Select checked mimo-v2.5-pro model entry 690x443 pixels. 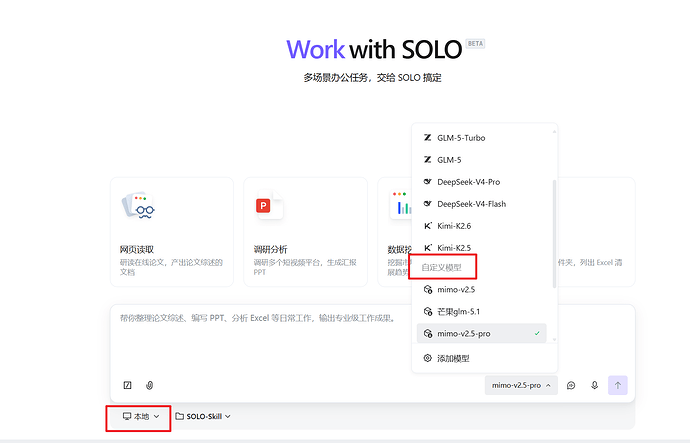481,333
